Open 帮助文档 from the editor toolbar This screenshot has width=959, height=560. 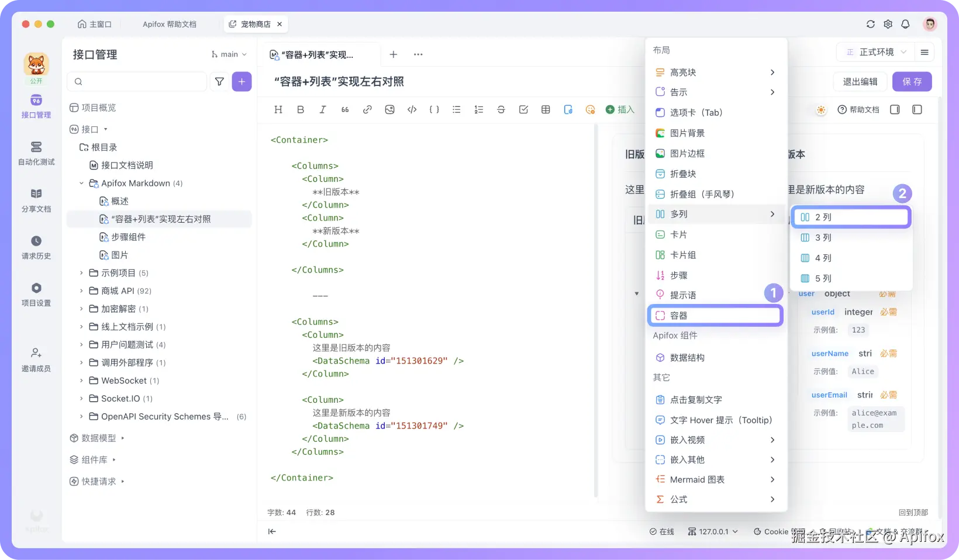tap(858, 110)
